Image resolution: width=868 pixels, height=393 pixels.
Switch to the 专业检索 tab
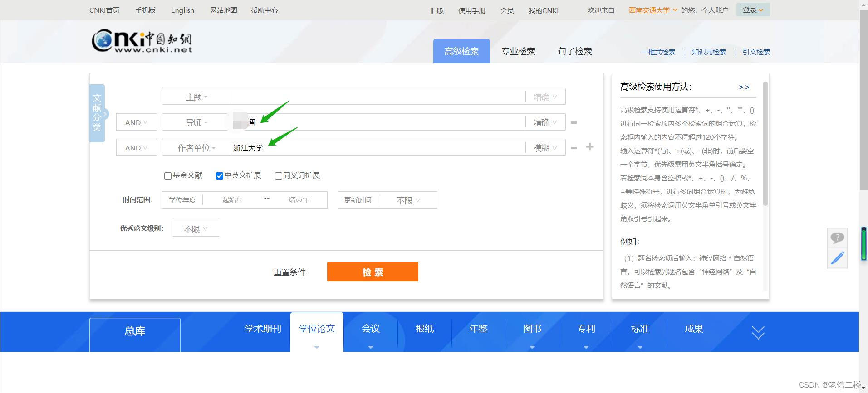[518, 51]
